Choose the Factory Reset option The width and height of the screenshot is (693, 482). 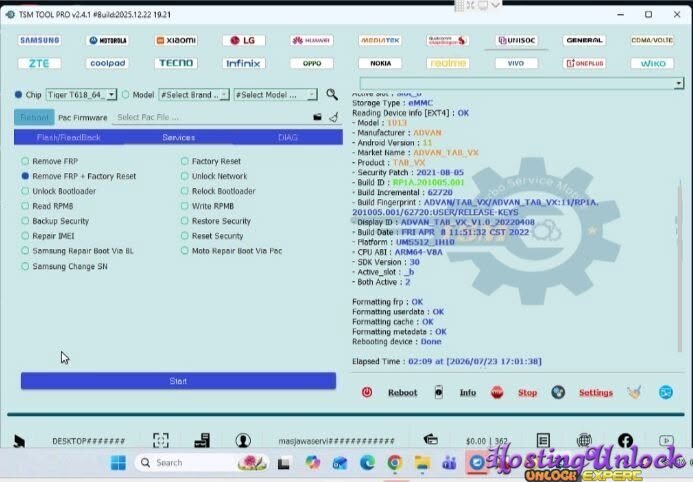(211, 161)
